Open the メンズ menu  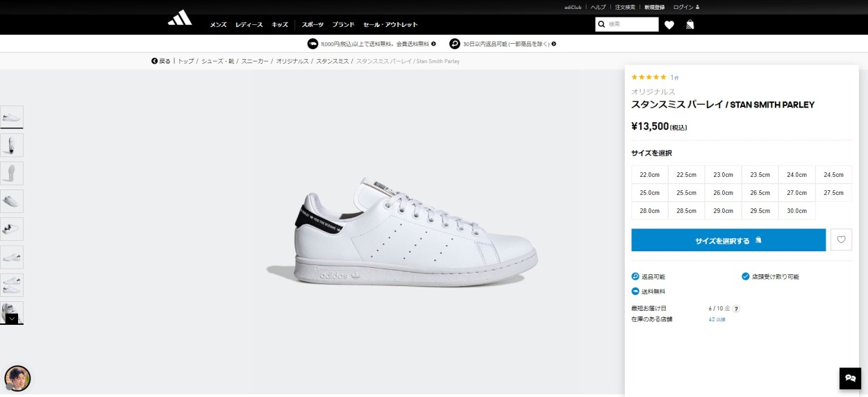pos(218,25)
